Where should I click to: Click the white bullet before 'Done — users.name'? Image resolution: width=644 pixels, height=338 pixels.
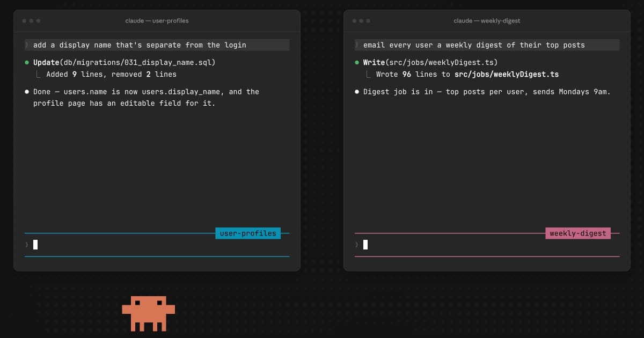[x=27, y=92]
